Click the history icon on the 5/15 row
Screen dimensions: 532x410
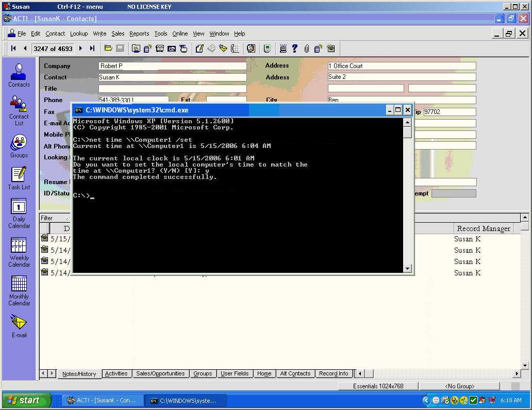point(44,238)
